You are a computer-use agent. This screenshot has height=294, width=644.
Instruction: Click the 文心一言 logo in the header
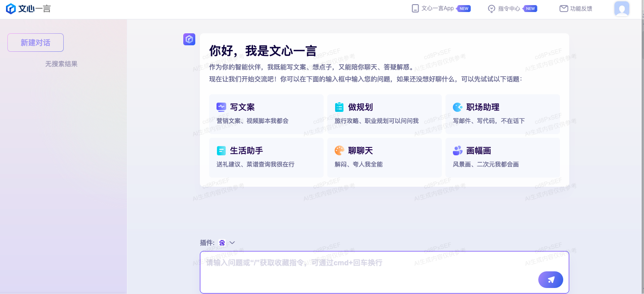[x=28, y=8]
